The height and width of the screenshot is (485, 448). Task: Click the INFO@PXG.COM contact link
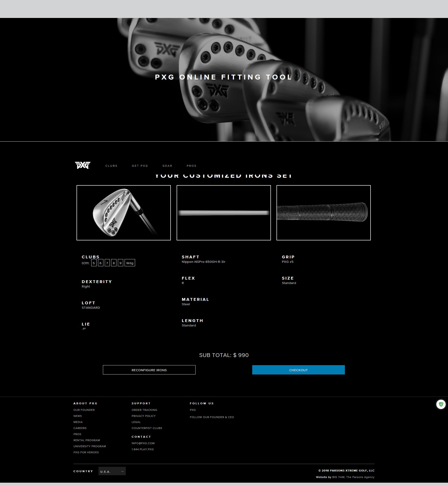point(143,443)
